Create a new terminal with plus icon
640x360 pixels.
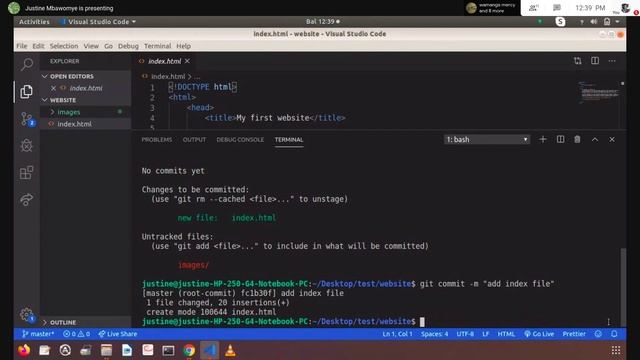542,140
